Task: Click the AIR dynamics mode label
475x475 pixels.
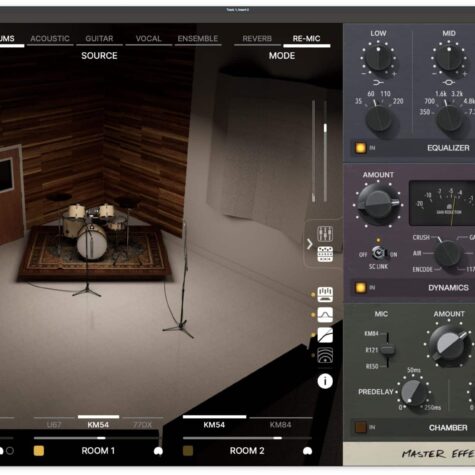Action: [x=417, y=253]
